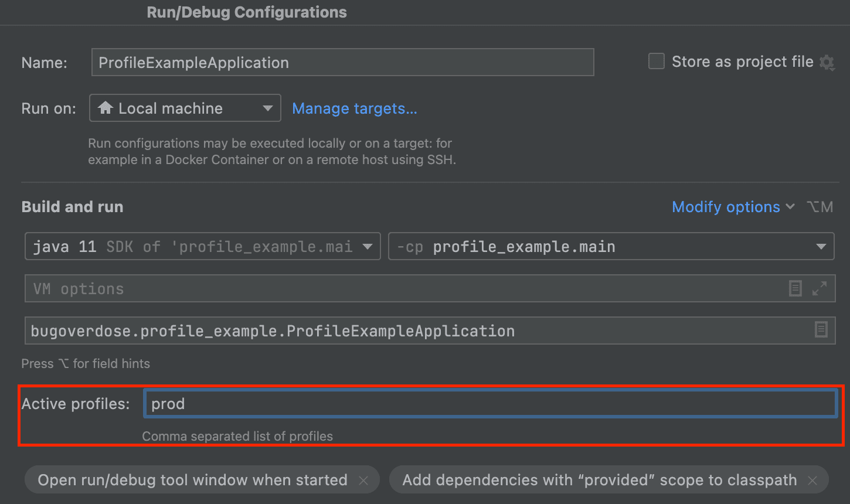This screenshot has height=504, width=850.
Task: Expand the VM options field with arrows icon
Action: coord(819,288)
